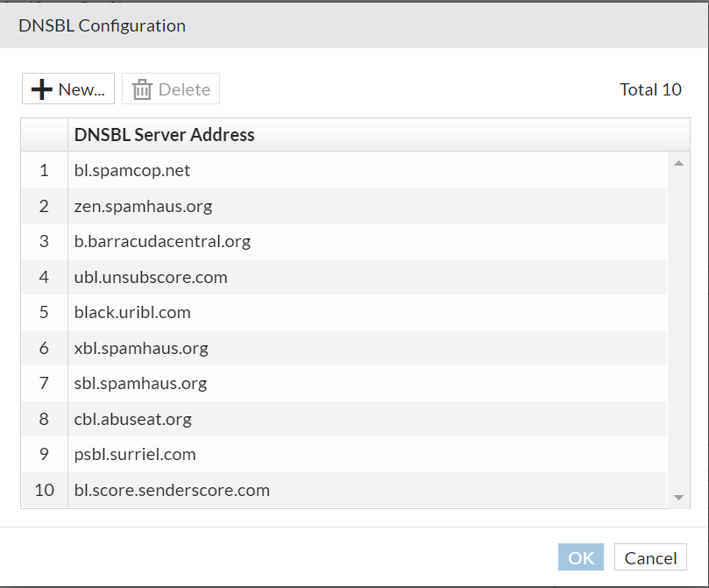Select the zen.spamhaus.org entry

click(143, 207)
